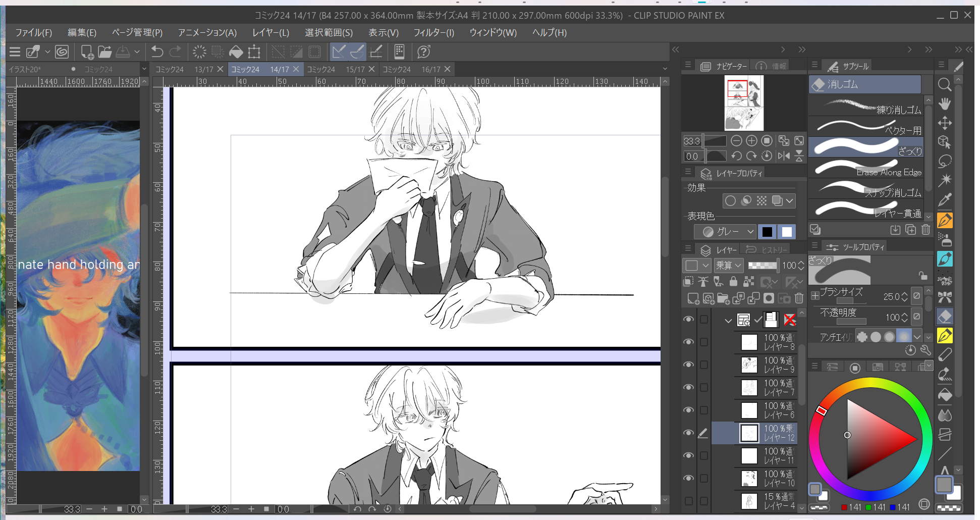The image size is (980, 520).
Task: Open the 乗算 blend mode dropdown
Action: (x=729, y=265)
